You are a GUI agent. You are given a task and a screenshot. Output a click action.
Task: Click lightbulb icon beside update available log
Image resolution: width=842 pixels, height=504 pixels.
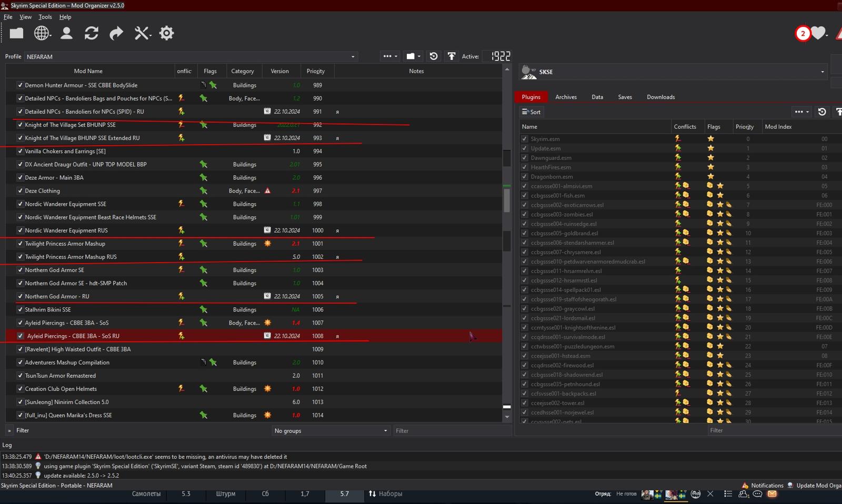(x=38, y=475)
